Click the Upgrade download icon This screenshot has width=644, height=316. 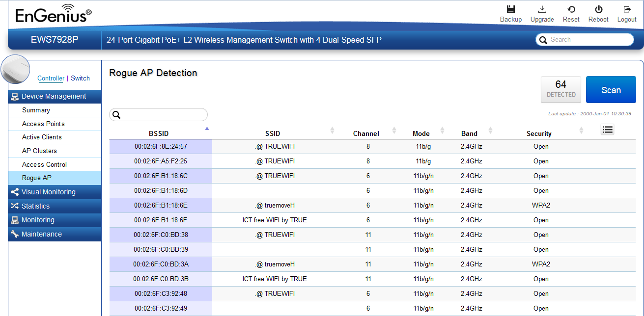542,9
